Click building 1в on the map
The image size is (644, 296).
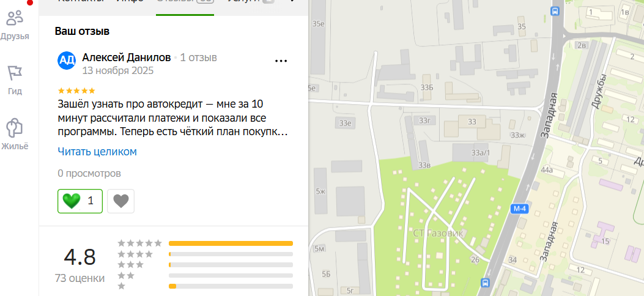(x=624, y=12)
